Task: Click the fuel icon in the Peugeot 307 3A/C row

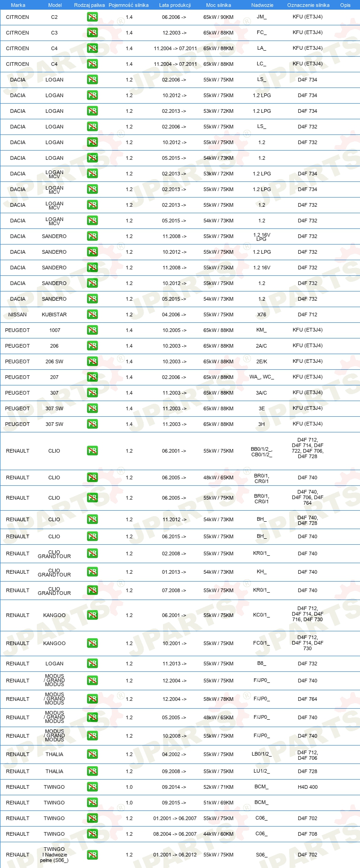Action: 93,393
